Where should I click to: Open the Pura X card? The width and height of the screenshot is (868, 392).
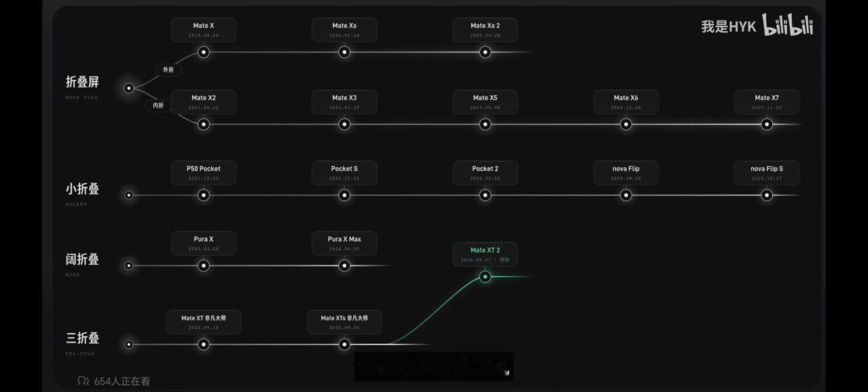(204, 243)
